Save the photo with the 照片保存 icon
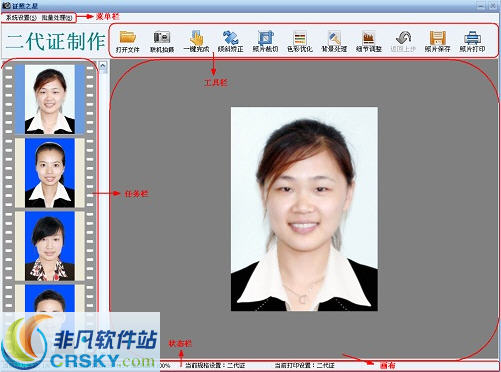 438,41
